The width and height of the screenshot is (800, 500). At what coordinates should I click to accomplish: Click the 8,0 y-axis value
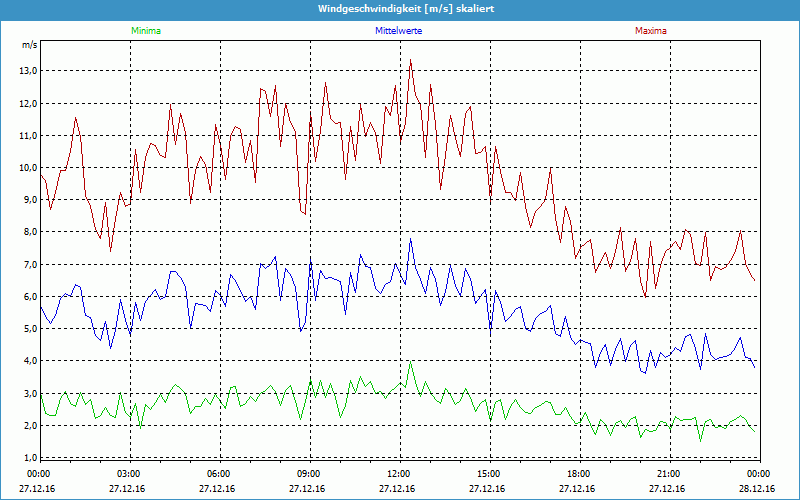coord(30,232)
